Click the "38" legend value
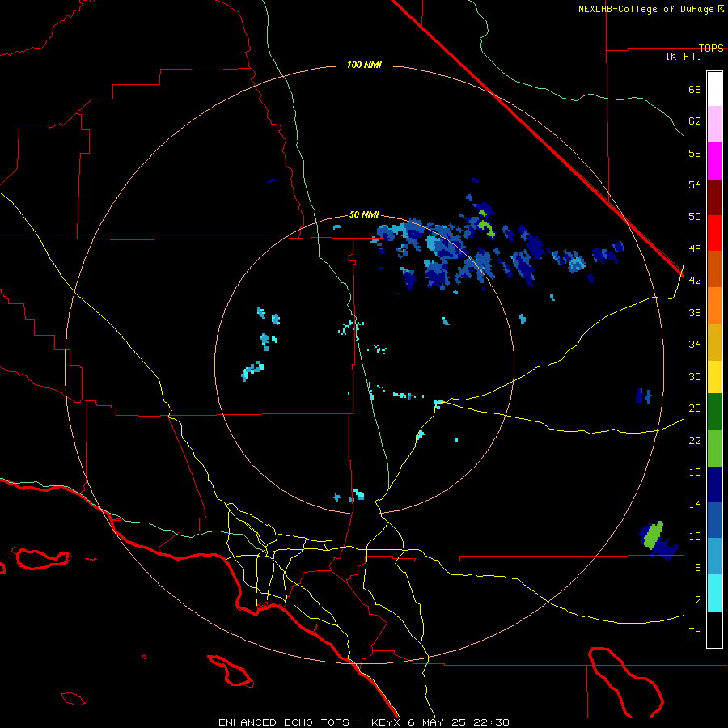This screenshot has width=728, height=728. (695, 312)
